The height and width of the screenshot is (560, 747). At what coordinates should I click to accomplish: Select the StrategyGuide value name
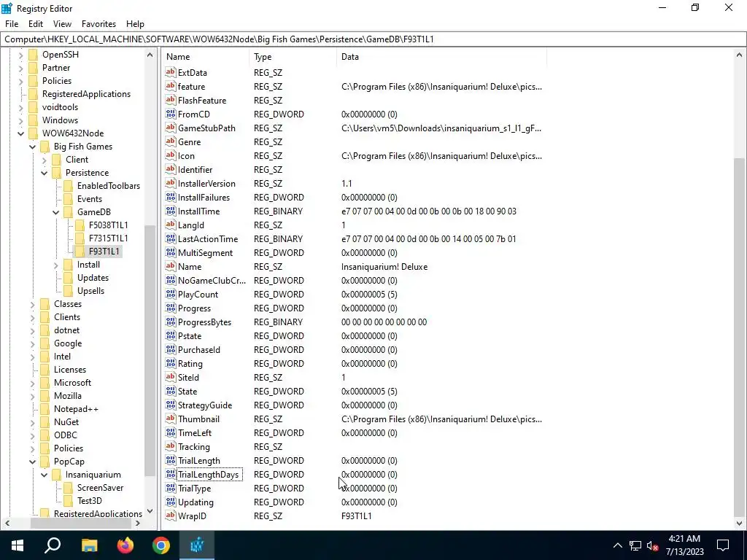(x=205, y=405)
